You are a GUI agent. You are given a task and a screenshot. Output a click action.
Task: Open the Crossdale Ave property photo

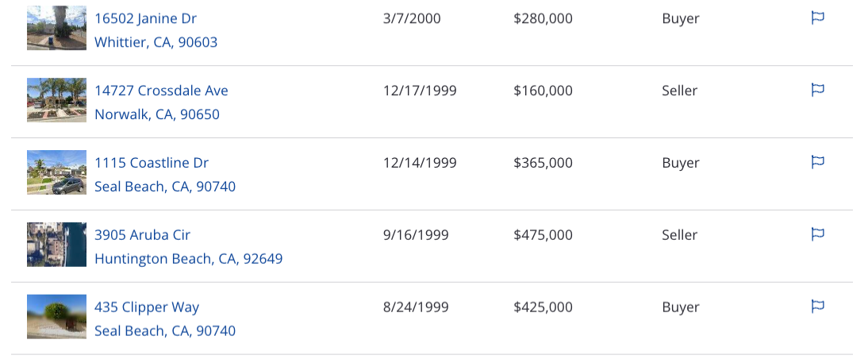tap(56, 100)
